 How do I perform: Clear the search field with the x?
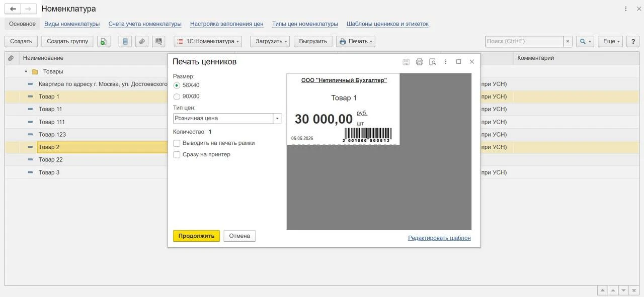(x=568, y=41)
